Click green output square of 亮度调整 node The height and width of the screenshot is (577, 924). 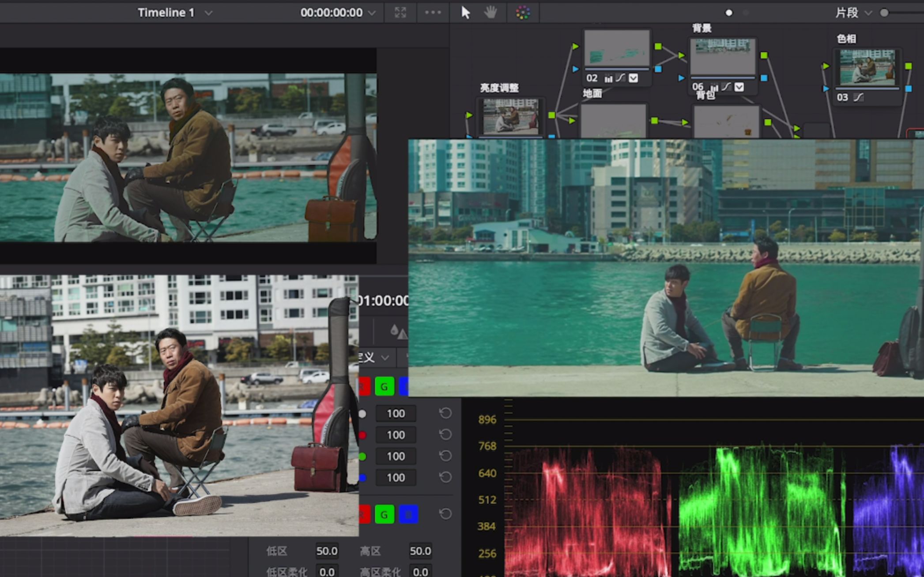pyautogui.click(x=552, y=115)
